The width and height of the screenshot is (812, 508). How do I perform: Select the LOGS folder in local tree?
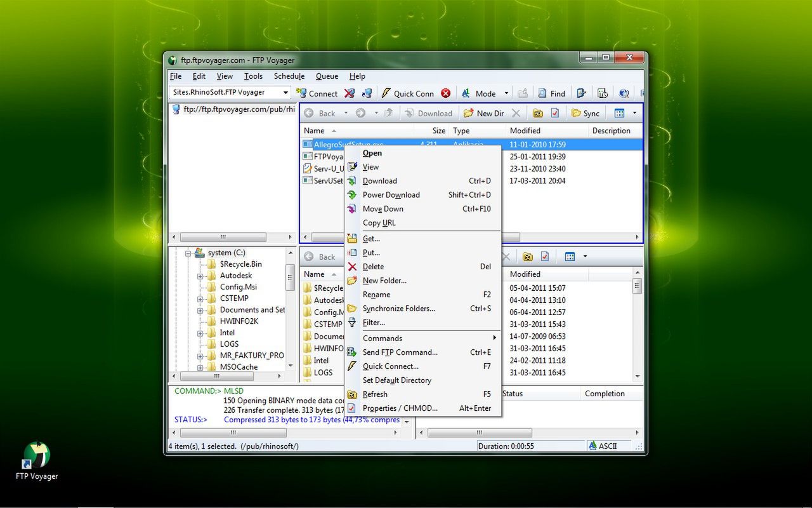[229, 344]
